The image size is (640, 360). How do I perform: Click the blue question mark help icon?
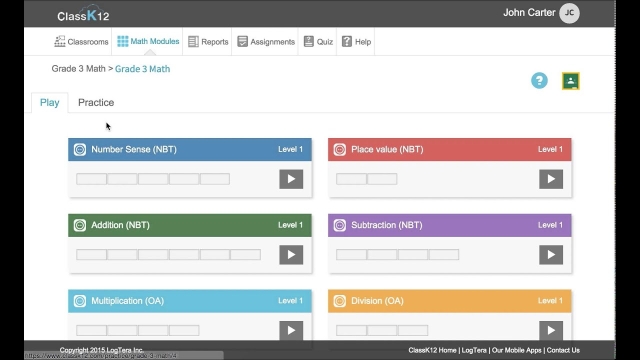tap(539, 80)
